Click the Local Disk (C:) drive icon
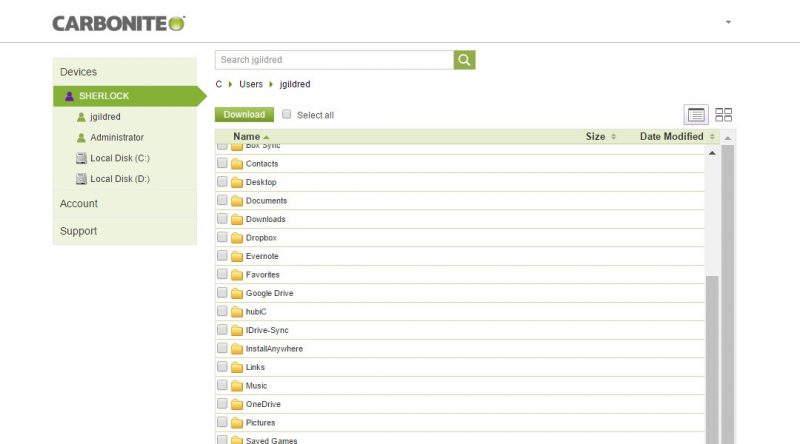Image resolution: width=800 pixels, height=444 pixels. (x=81, y=158)
